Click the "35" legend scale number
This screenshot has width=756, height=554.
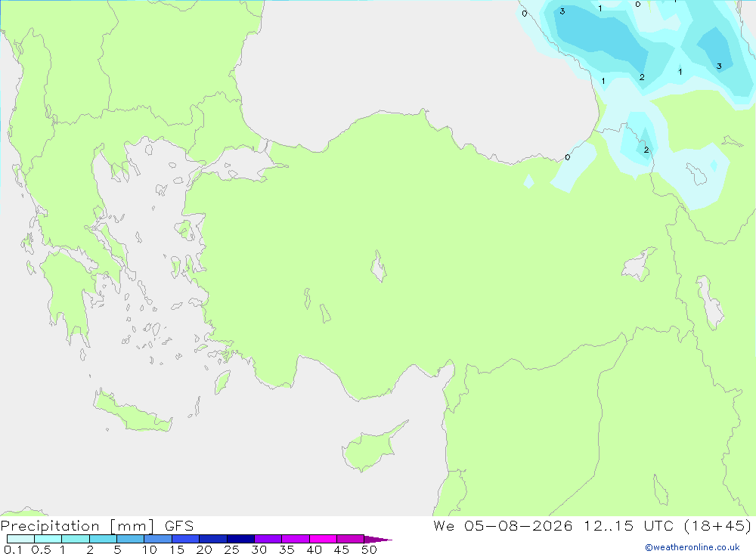[287, 549]
